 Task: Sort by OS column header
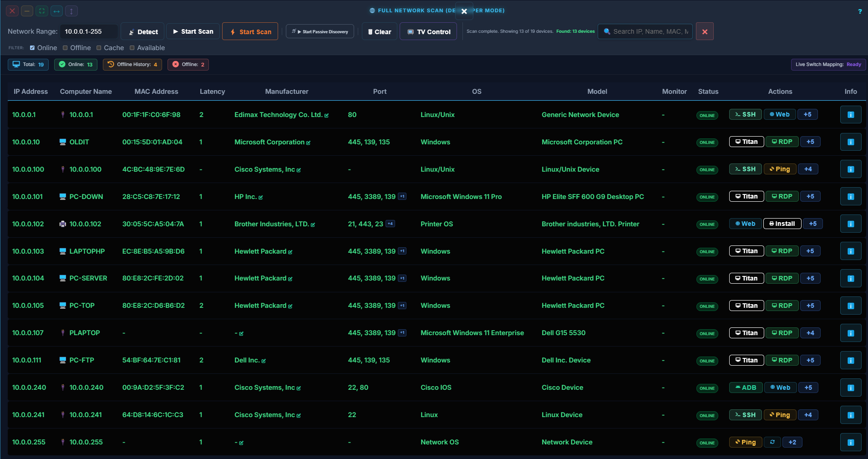point(477,92)
